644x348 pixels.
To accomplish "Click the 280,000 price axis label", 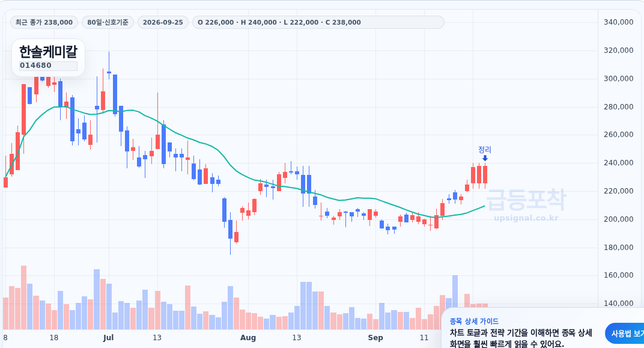I will (x=618, y=107).
